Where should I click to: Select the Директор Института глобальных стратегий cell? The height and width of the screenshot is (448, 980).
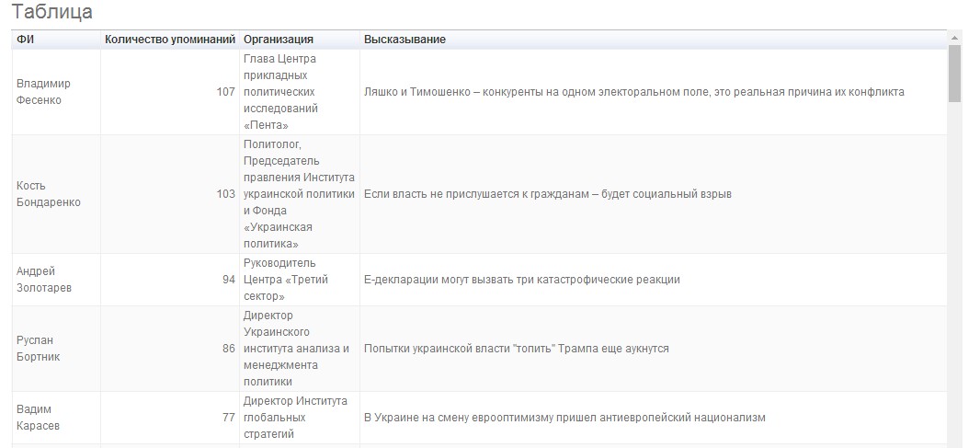pyautogui.click(x=295, y=418)
